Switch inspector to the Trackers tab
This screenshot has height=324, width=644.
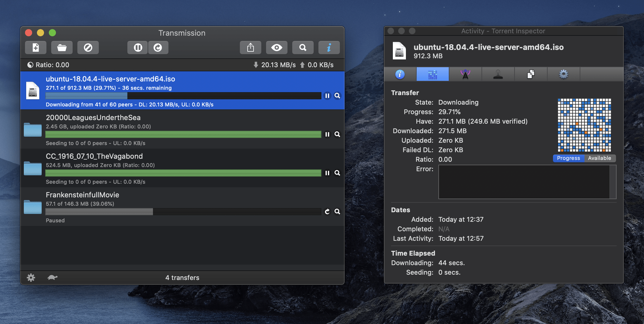tap(465, 74)
